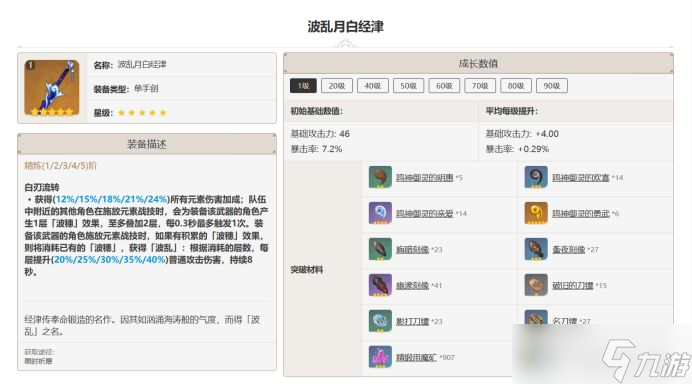Click the 鸣神御灵的明惠 material icon
Image resolution: width=692 pixels, height=384 pixels.
380,177
